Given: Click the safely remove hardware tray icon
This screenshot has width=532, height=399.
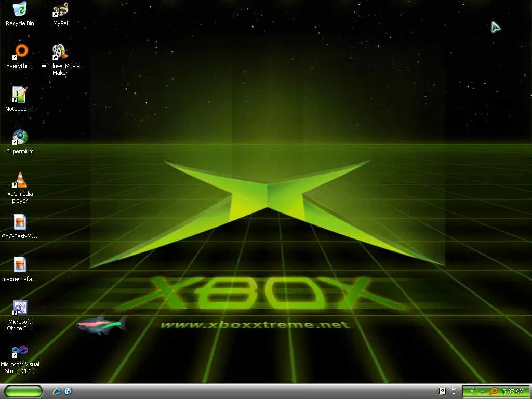Looking at the screenshot, I should coord(484,392).
